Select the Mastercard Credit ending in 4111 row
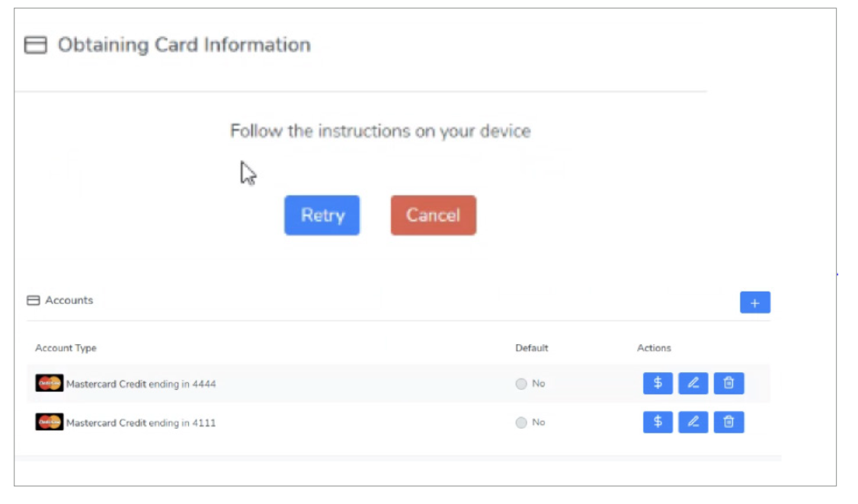The height and width of the screenshot is (504, 858). coord(141,423)
